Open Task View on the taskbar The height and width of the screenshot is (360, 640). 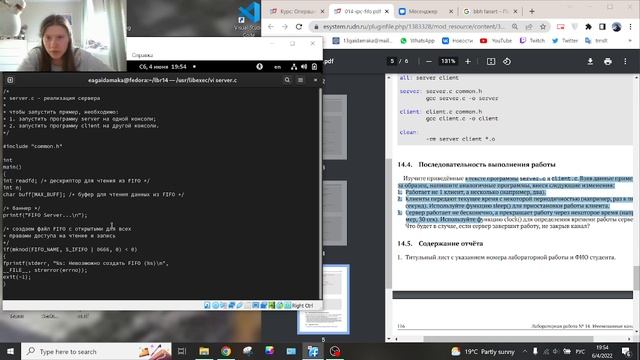182,351
